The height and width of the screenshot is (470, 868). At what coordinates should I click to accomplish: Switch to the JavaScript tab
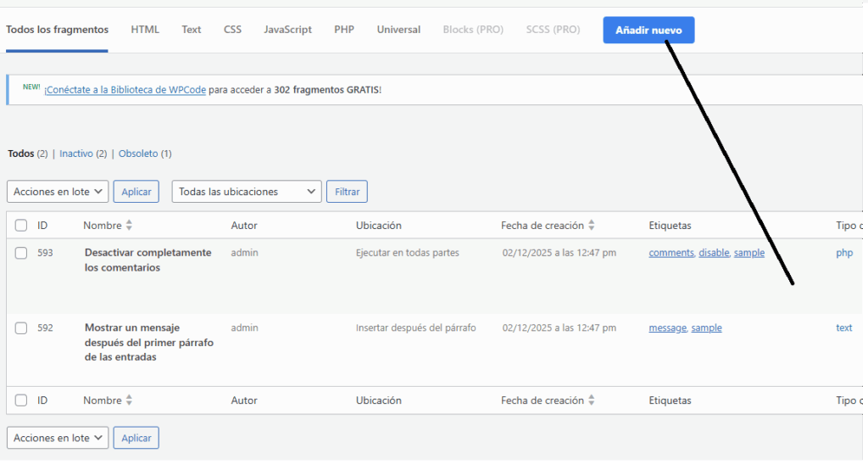coord(287,30)
